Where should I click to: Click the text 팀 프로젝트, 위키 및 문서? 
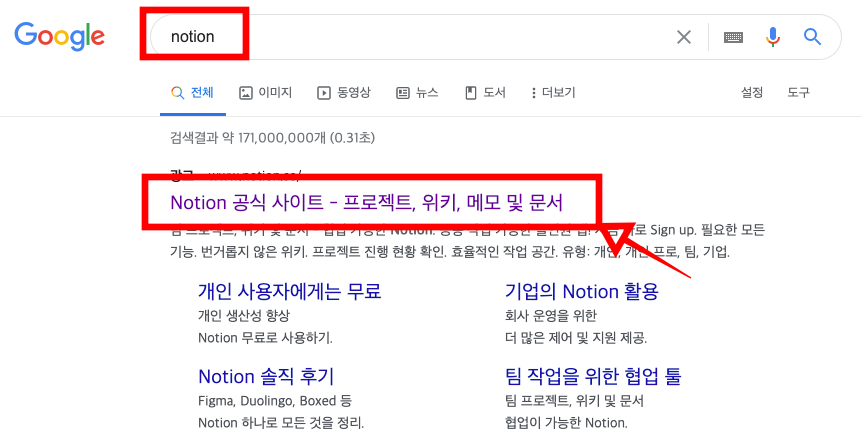coord(574,400)
